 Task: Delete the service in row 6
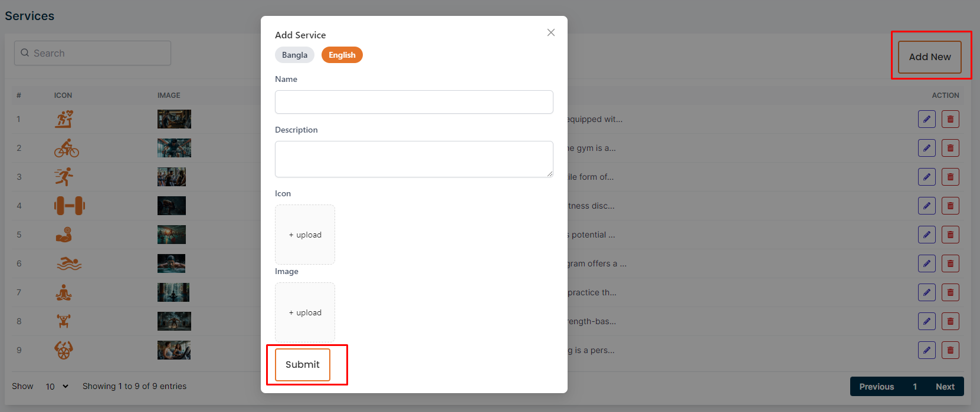pyautogui.click(x=950, y=263)
